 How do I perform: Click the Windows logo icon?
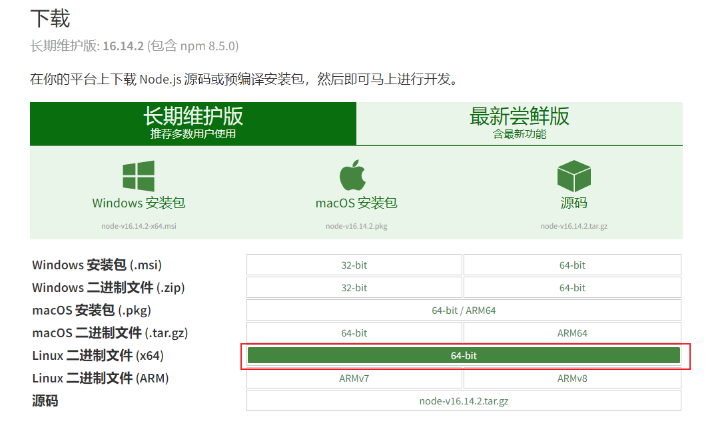(139, 176)
